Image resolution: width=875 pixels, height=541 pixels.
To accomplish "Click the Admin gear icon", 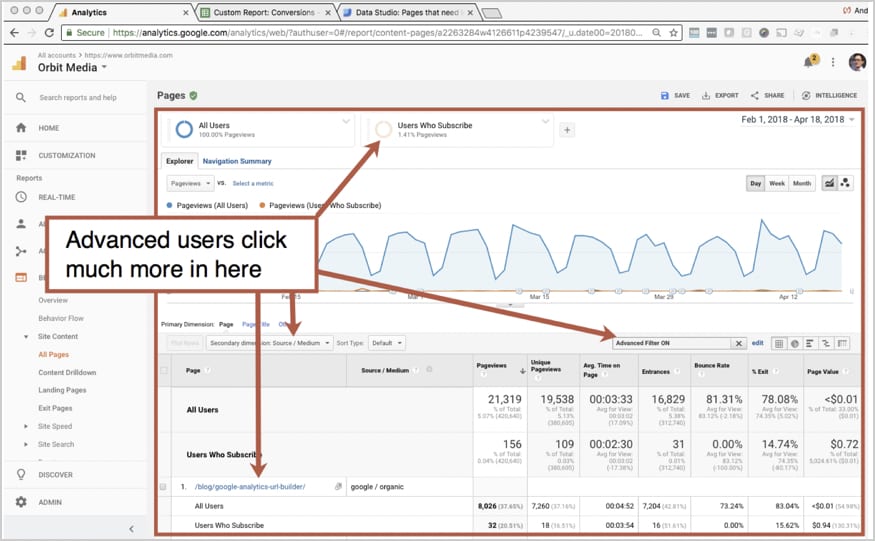I will click(21, 501).
